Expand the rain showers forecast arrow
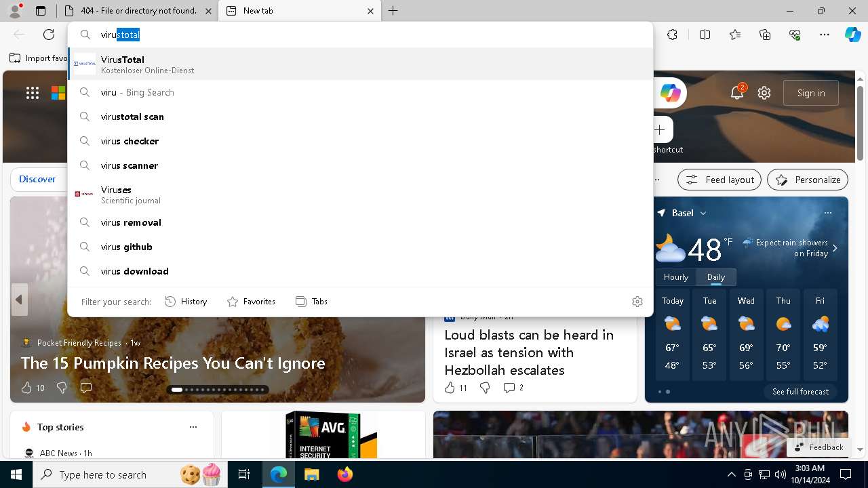 point(835,248)
